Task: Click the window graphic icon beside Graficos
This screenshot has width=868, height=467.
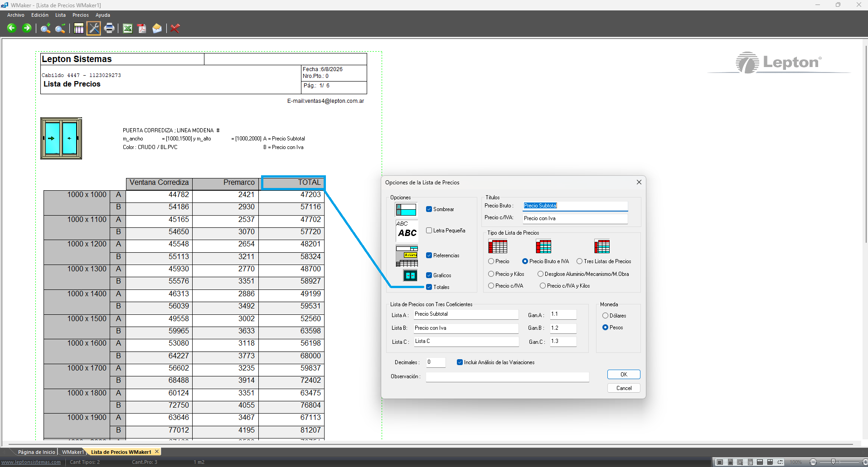Action: [x=410, y=275]
